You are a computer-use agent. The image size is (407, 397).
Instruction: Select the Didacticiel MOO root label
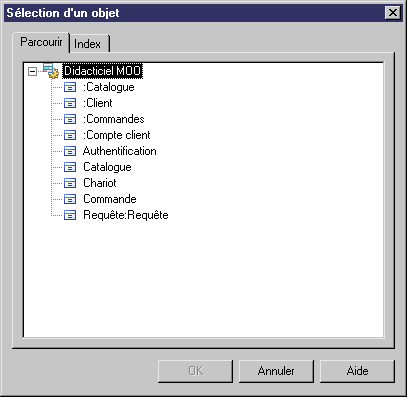click(x=103, y=71)
